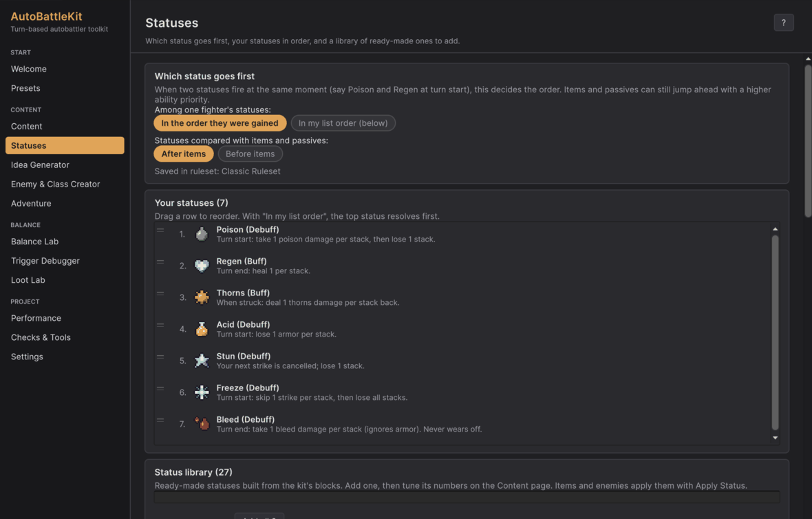Click the statuses list scroll-down arrow
The width and height of the screenshot is (812, 519).
tap(776, 438)
